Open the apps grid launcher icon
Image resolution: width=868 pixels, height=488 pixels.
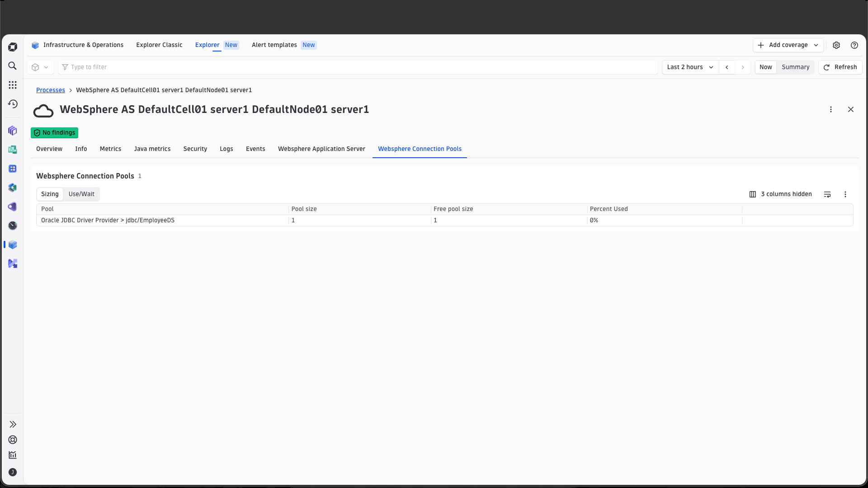tap(13, 85)
